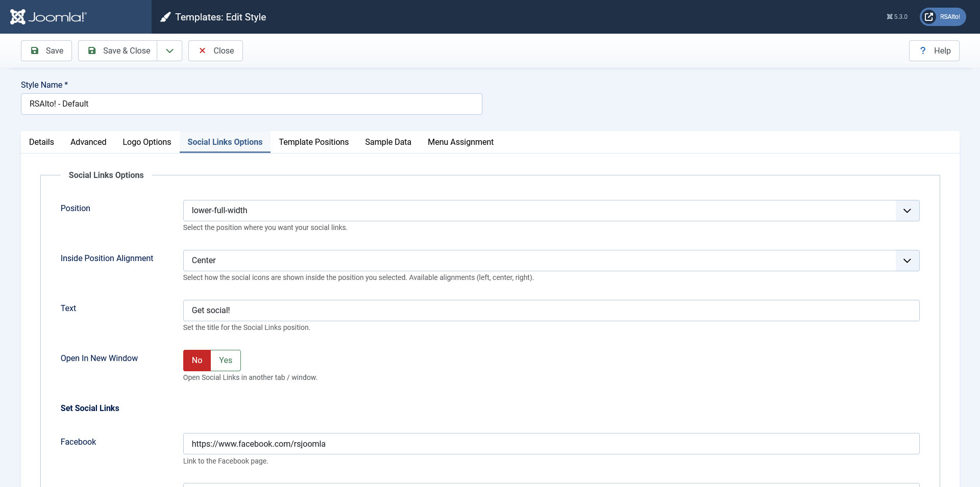Set Open In New Window to Yes

[x=226, y=361]
